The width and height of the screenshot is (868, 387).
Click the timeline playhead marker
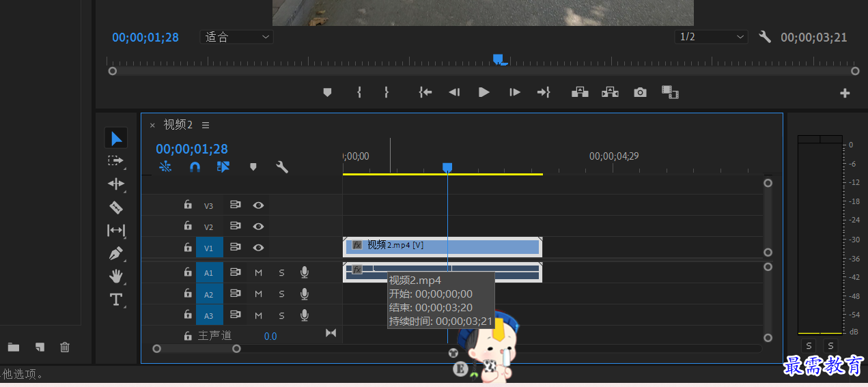pos(447,167)
